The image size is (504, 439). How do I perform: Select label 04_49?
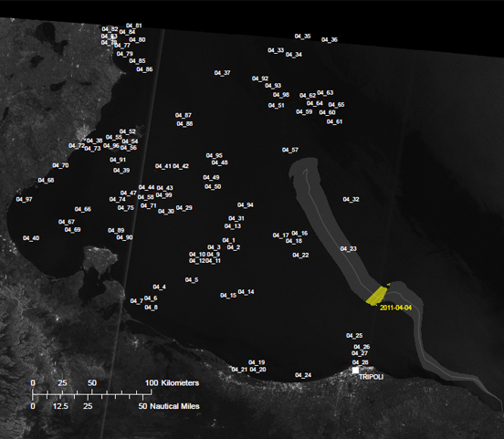211,177
